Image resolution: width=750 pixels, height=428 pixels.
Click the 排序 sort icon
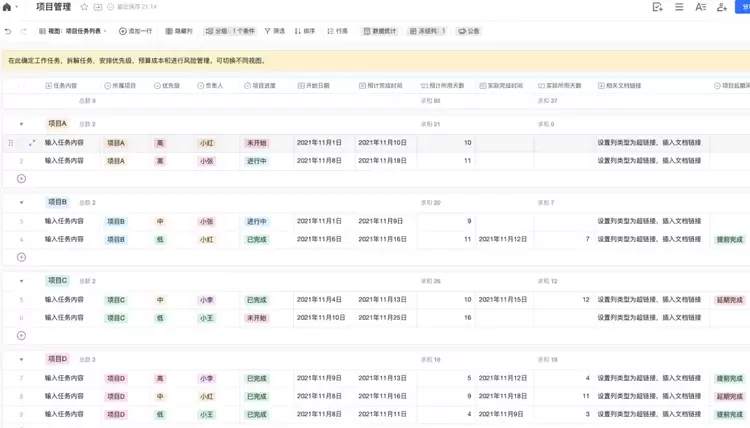[x=304, y=31]
